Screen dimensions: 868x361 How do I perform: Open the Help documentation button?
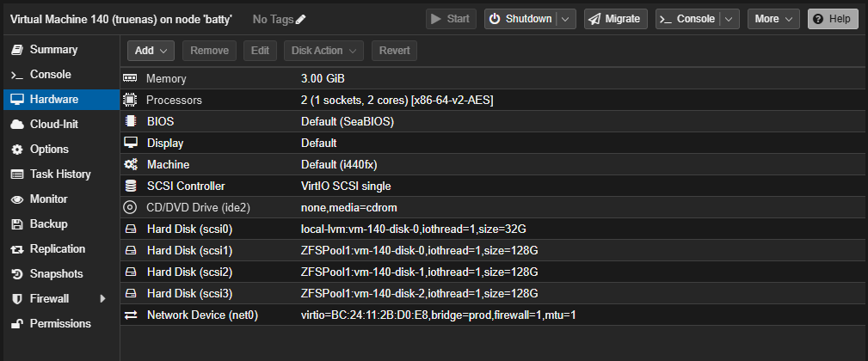833,19
